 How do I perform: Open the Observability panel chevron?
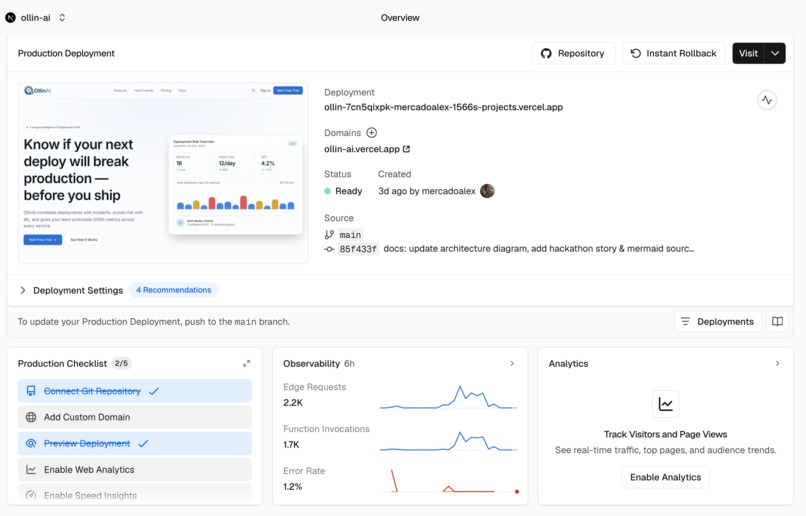[512, 363]
